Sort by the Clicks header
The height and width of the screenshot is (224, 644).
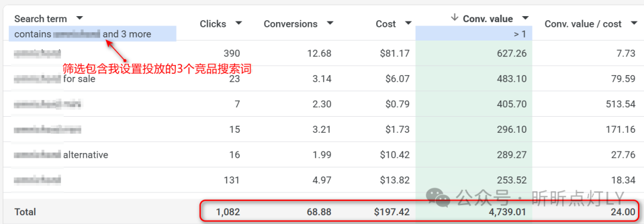click(213, 24)
